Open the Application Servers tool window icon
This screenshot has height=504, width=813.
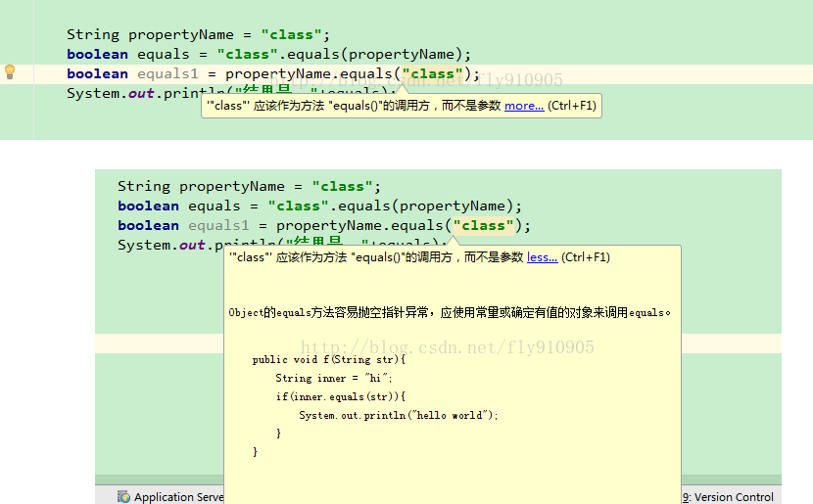pos(123,497)
